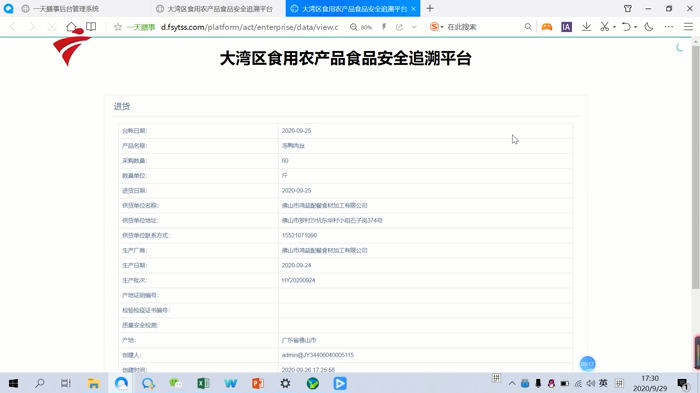Click the undo restore tab icon
Image resolution: width=700 pixels, height=393 pixels.
pos(626,27)
